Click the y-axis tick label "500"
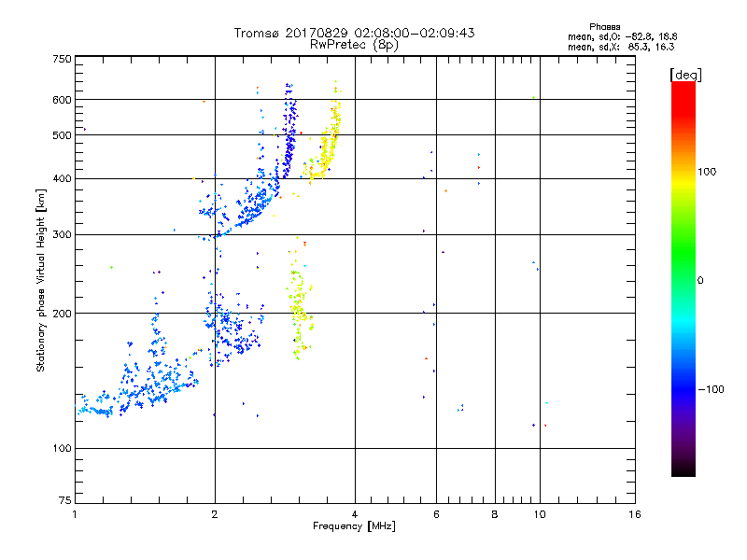 click(63, 135)
